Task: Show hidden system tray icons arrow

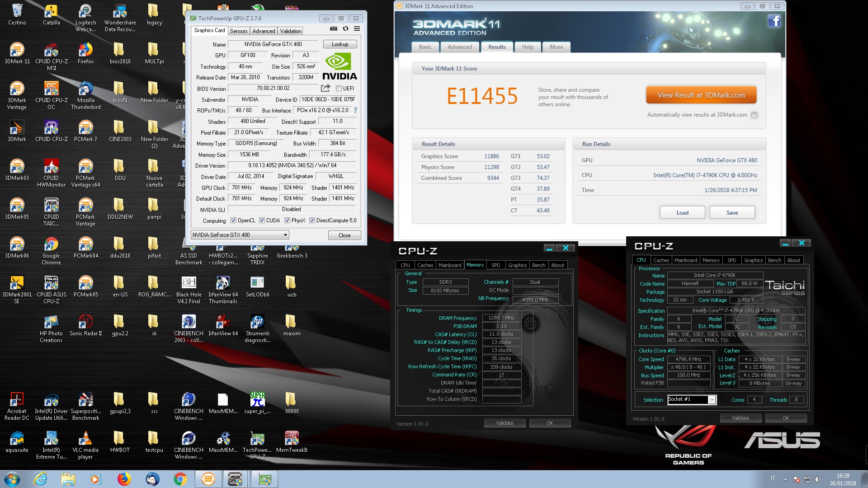Action: click(785, 479)
